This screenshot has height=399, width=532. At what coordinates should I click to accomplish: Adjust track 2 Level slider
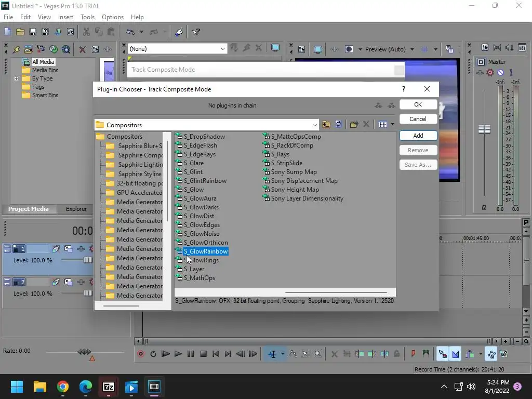click(87, 293)
